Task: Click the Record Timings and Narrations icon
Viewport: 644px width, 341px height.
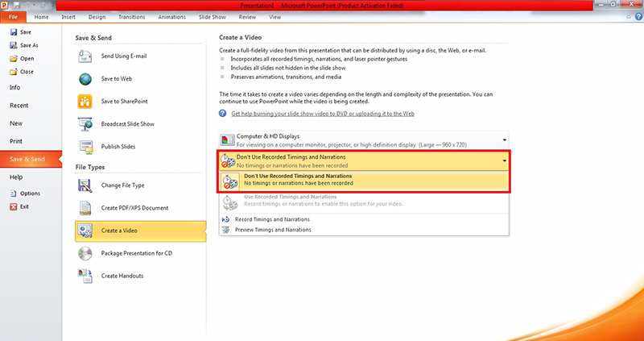Action: (x=225, y=219)
